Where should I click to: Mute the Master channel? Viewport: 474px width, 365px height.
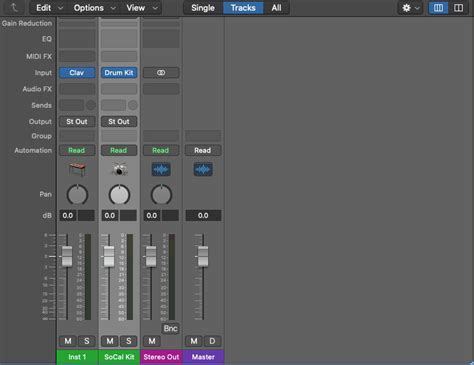194,341
